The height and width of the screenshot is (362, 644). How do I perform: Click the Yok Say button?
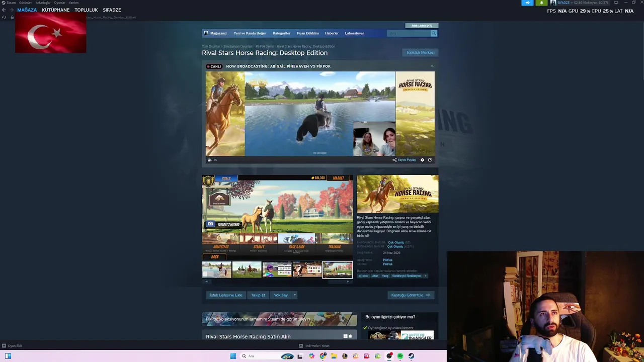tap(281, 295)
